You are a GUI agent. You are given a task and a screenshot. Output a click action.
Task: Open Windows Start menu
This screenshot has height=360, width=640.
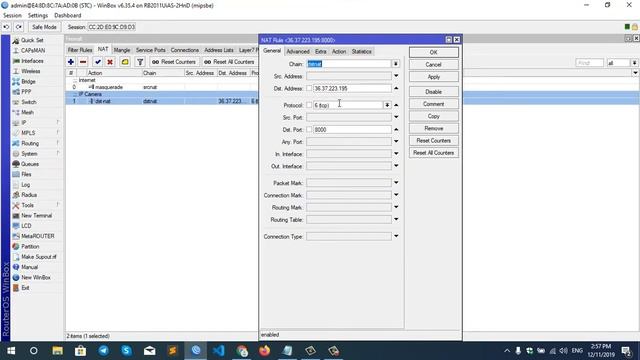[11, 351]
